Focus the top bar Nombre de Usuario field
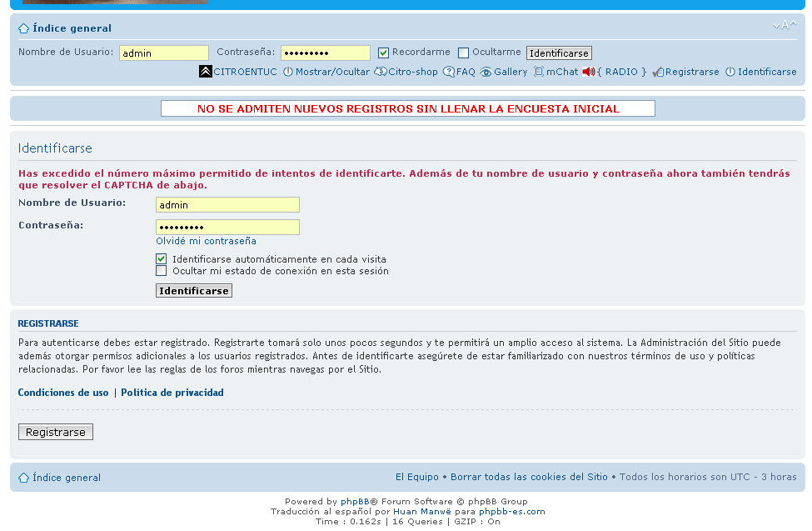 [163, 53]
